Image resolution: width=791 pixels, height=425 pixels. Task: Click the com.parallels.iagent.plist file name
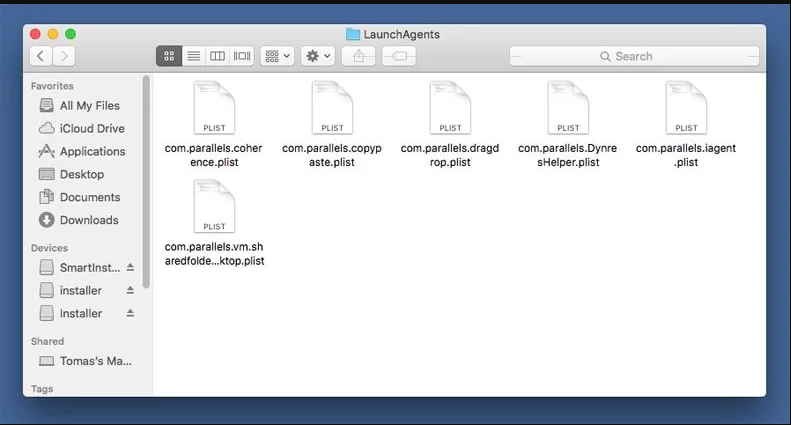coord(686,155)
